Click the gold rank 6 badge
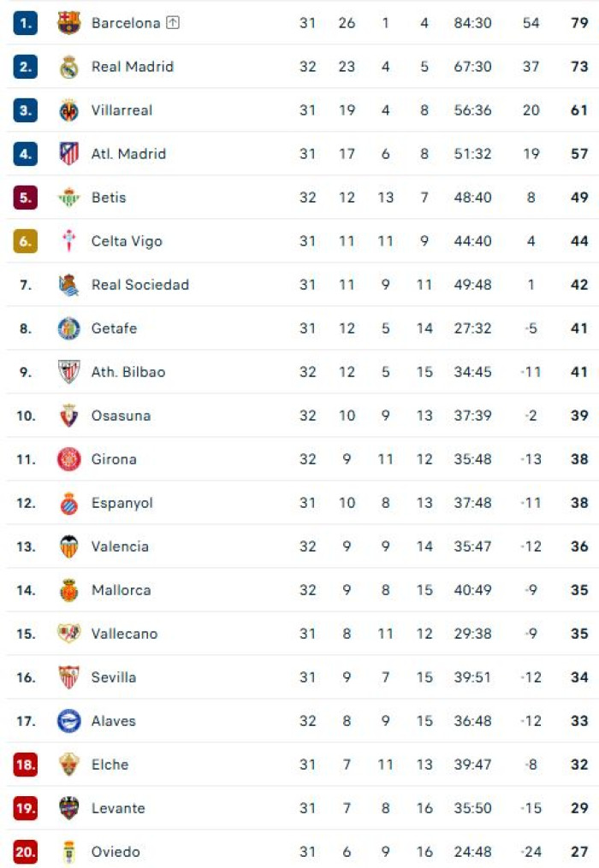The height and width of the screenshot is (868, 599). (26, 241)
